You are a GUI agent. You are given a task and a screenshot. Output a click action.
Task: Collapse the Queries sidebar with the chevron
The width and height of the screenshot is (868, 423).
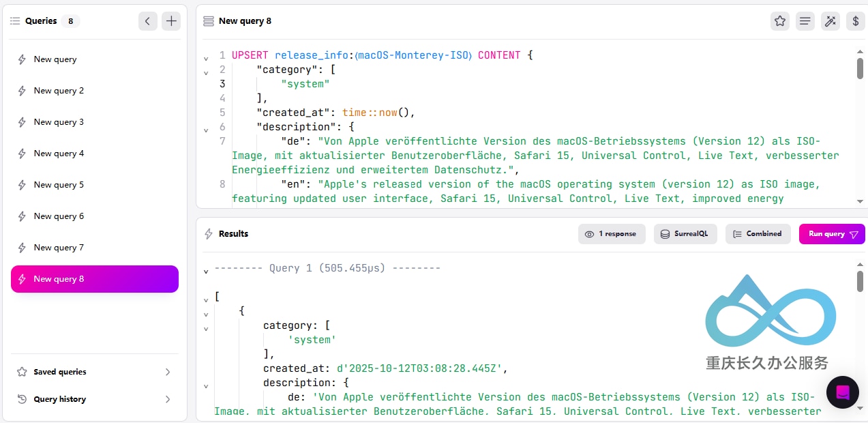click(x=147, y=21)
